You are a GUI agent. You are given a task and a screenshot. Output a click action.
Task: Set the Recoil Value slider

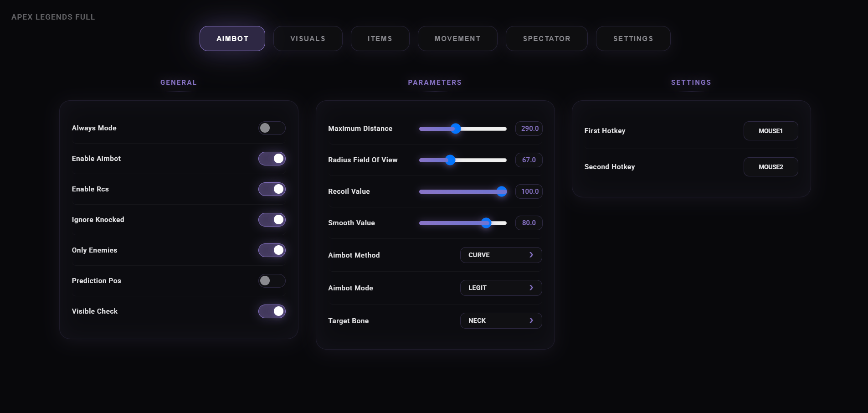click(x=463, y=191)
